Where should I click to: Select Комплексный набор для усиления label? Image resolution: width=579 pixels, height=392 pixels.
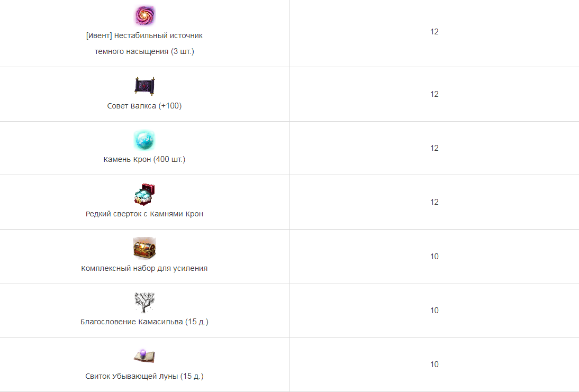point(144,268)
